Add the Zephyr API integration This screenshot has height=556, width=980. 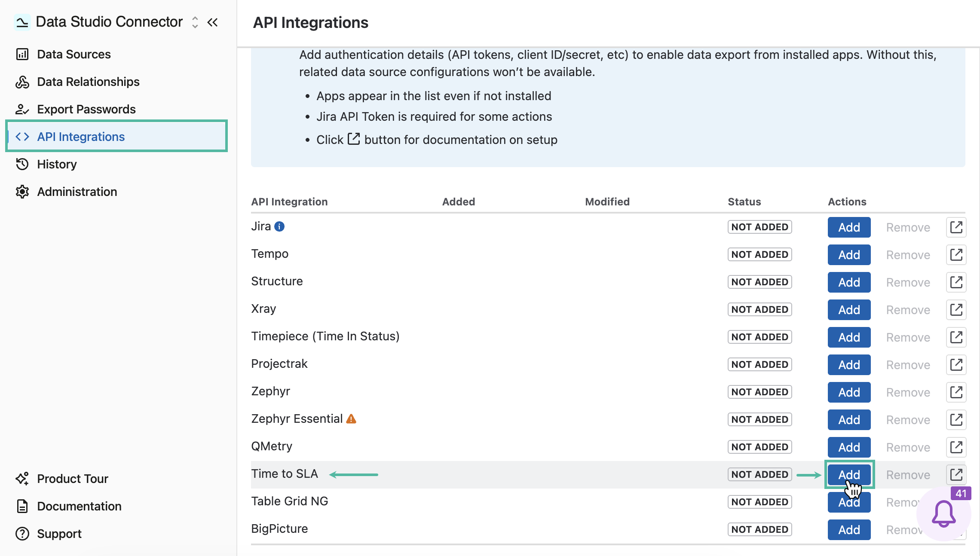(849, 392)
